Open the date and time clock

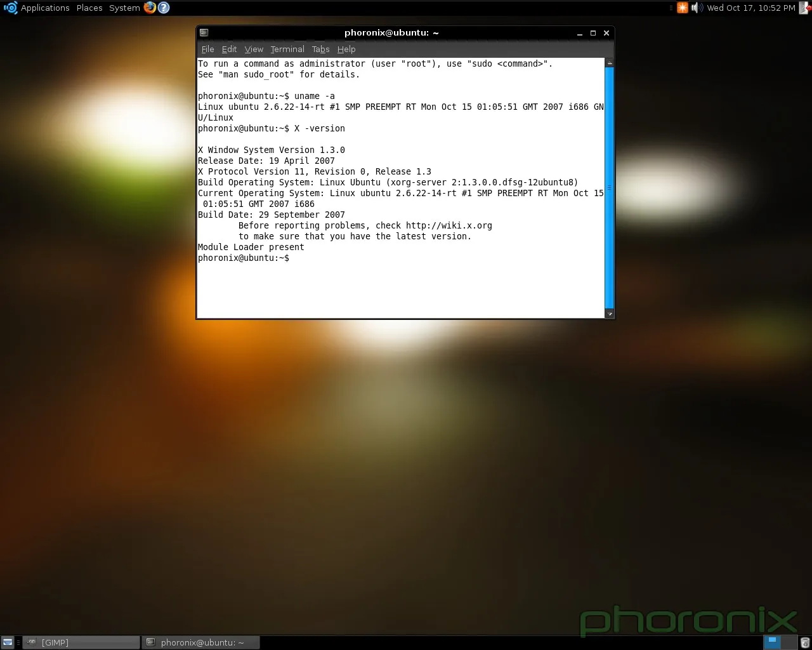click(751, 8)
